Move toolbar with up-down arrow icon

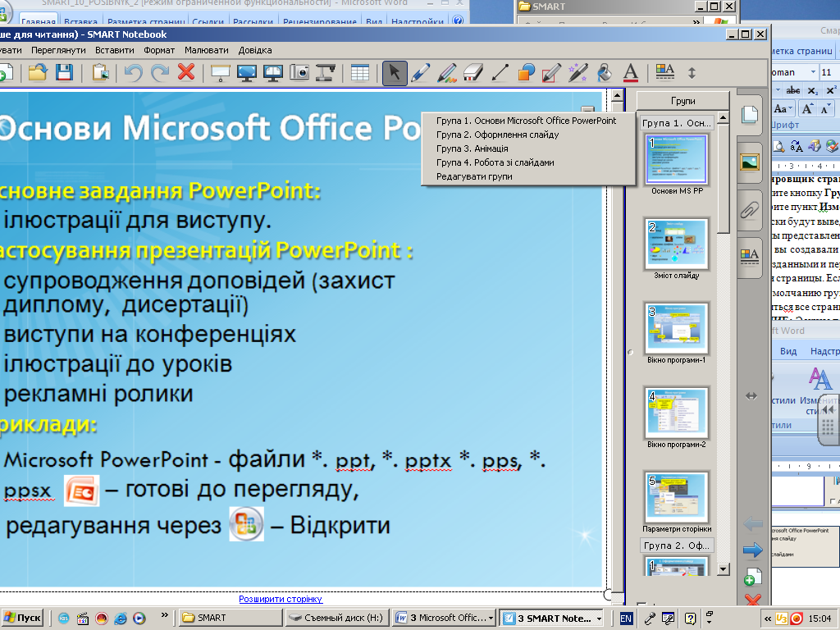click(x=692, y=73)
